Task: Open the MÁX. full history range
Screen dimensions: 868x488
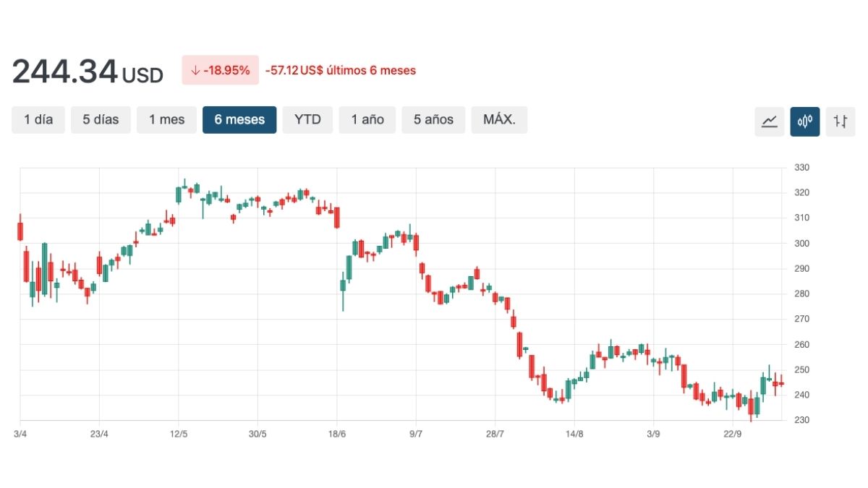Action: pyautogui.click(x=499, y=120)
